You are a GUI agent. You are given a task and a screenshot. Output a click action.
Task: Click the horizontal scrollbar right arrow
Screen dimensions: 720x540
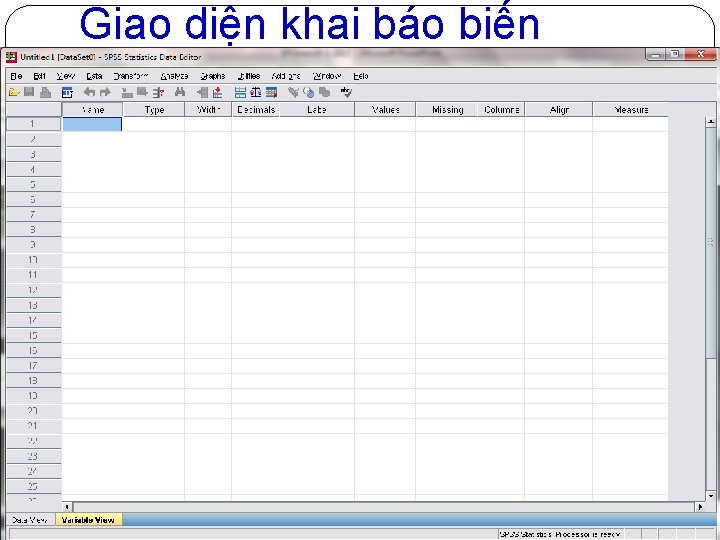(700, 507)
